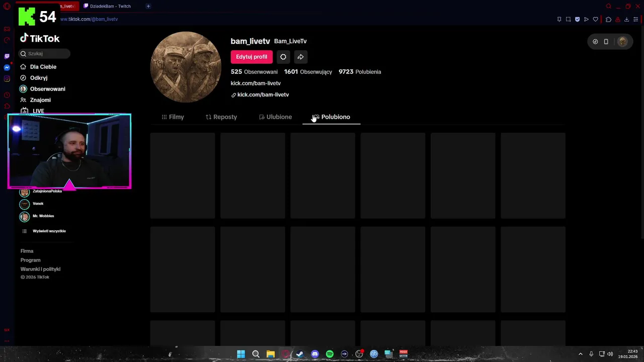Open the Znajomi page
This screenshot has width=644, height=362.
[x=35, y=100]
